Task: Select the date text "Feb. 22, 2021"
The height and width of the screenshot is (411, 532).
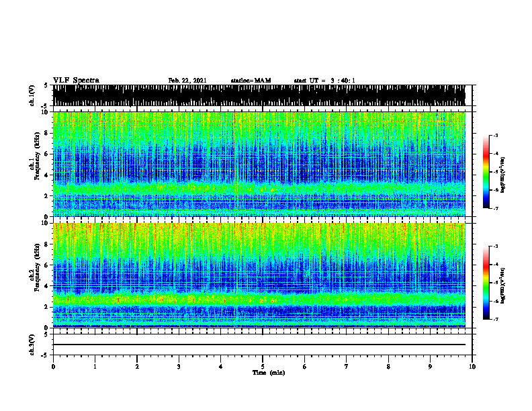Action: click(x=187, y=81)
